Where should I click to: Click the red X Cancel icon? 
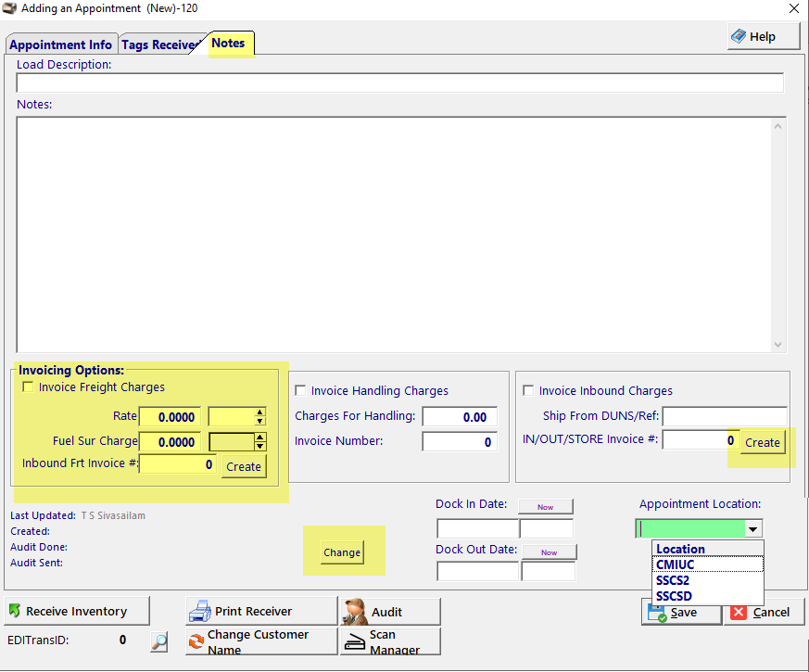coord(739,612)
